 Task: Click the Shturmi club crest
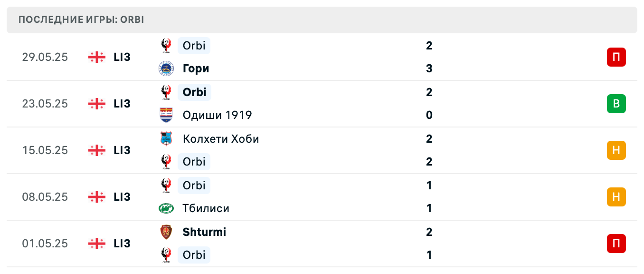[x=166, y=232]
